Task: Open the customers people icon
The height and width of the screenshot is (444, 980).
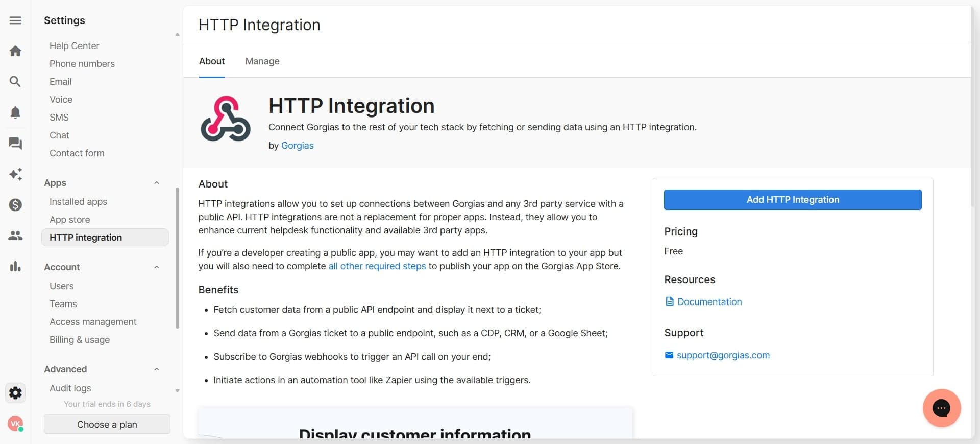Action: click(x=15, y=236)
